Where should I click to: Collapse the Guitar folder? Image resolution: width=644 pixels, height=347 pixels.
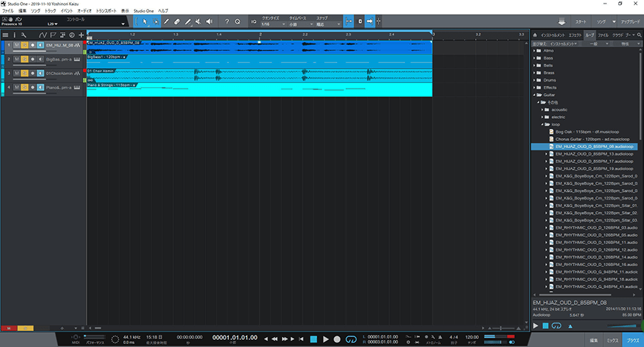(535, 94)
